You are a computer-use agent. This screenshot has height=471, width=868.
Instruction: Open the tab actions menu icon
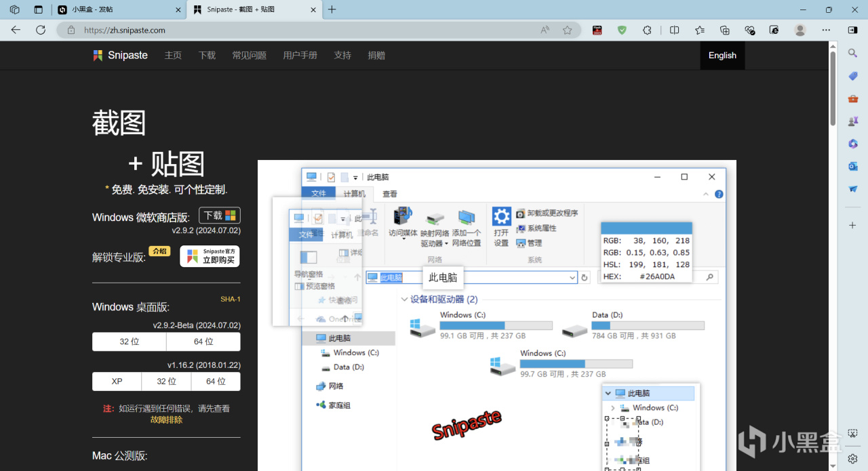point(39,9)
